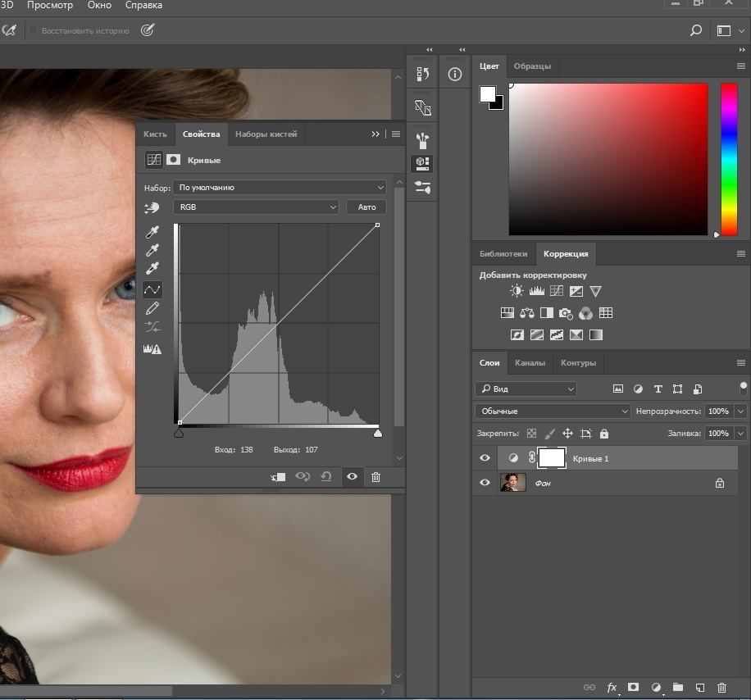Open the Набор preset dropdown
This screenshot has width=751, height=700.
click(280, 188)
